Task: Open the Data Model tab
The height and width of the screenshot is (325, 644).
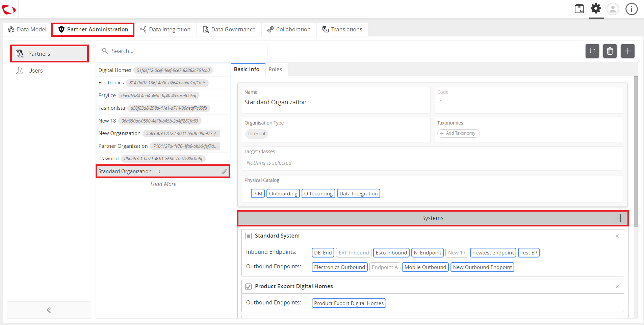Action: (x=27, y=29)
